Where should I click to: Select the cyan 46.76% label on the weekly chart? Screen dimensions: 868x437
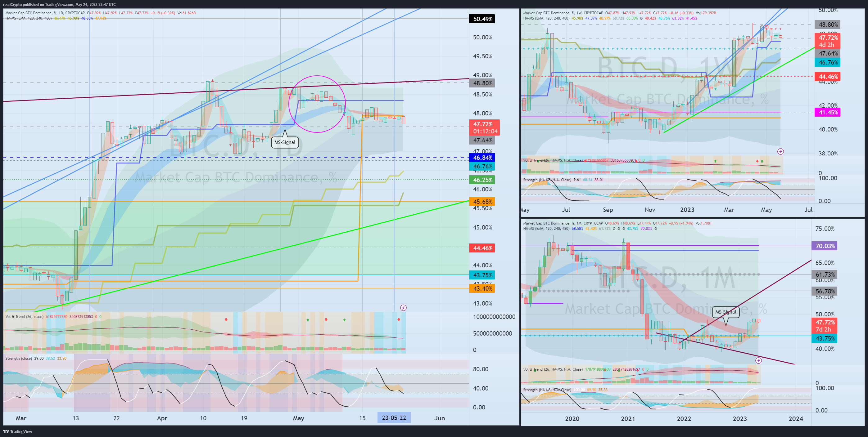[828, 62]
